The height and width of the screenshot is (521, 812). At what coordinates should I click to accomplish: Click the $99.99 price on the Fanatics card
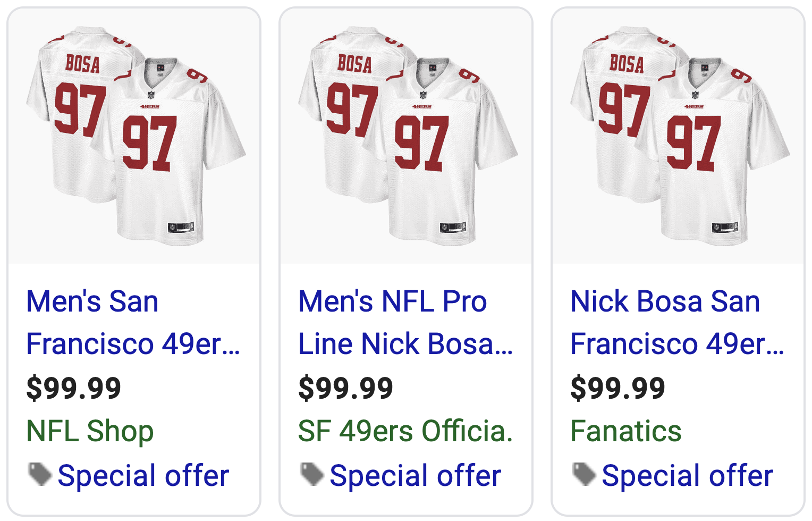[618, 388]
